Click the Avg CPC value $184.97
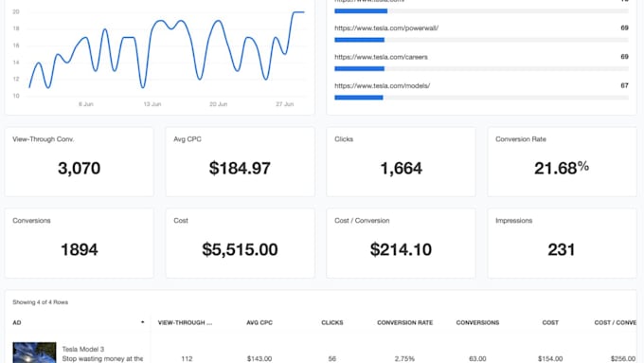644x363 pixels. [240, 168]
